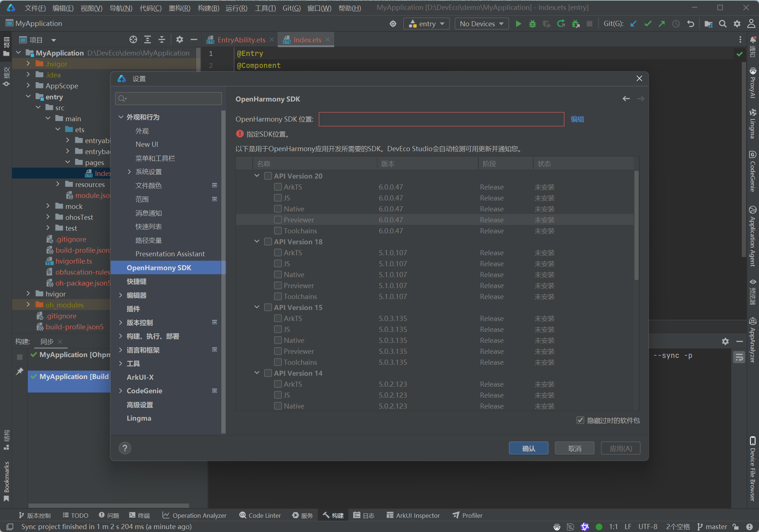Open the entry run configuration dropdown
The height and width of the screenshot is (532, 759).
[x=426, y=24]
